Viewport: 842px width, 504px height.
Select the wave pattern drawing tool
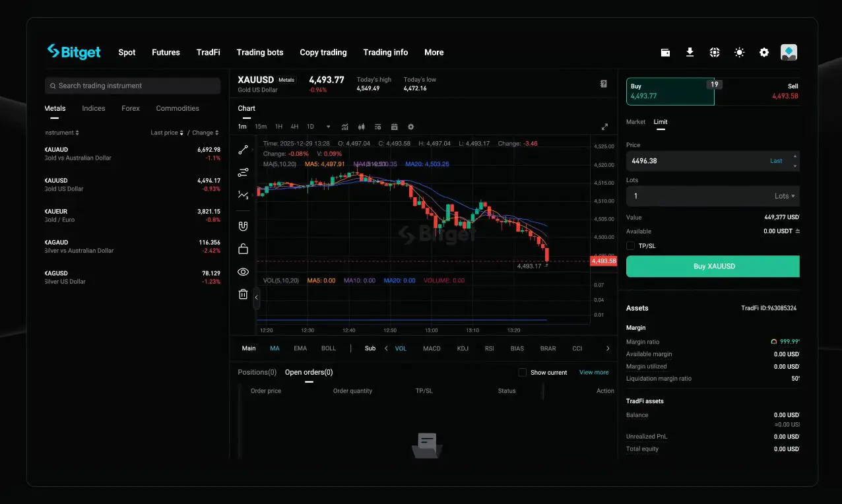click(x=243, y=195)
